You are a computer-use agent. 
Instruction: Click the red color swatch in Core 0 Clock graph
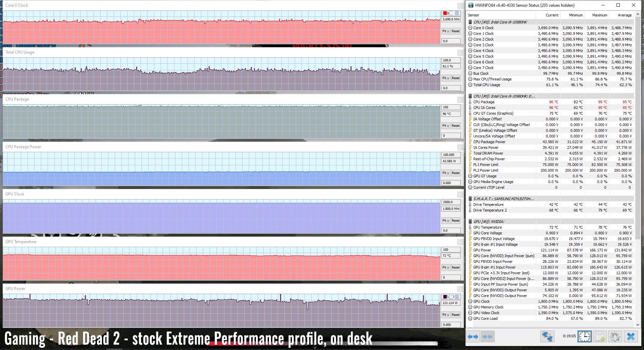click(445, 13)
